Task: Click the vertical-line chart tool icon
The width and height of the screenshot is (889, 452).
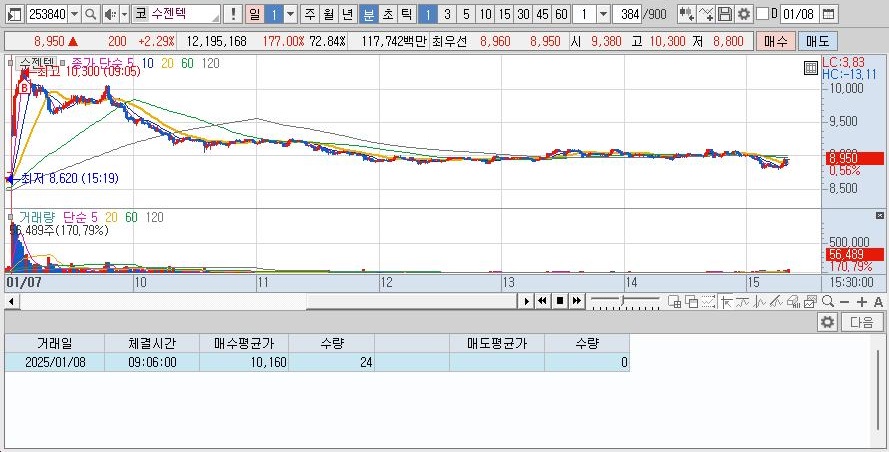Action: tap(760, 302)
